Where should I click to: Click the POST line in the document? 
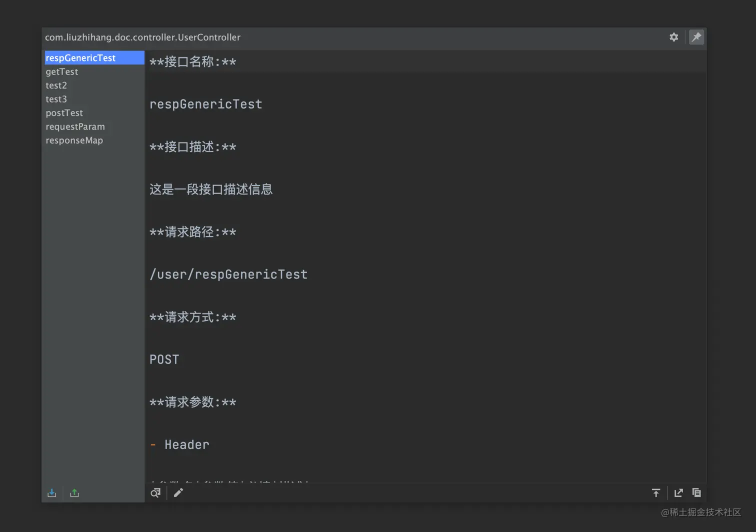[x=164, y=359]
